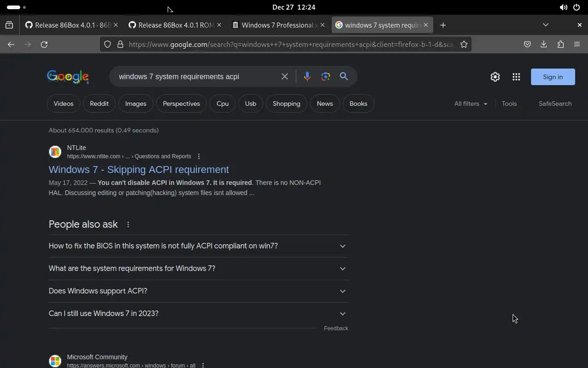Select the Cpu filter chip

pos(222,103)
